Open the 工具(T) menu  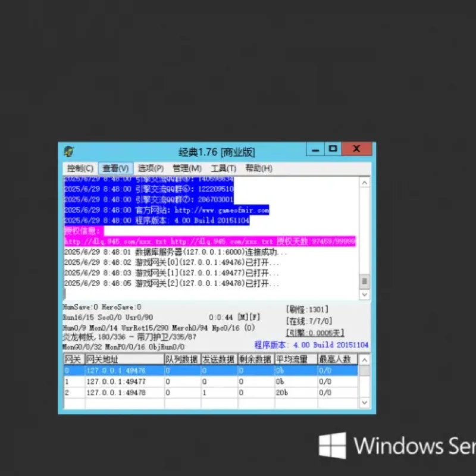tap(224, 168)
